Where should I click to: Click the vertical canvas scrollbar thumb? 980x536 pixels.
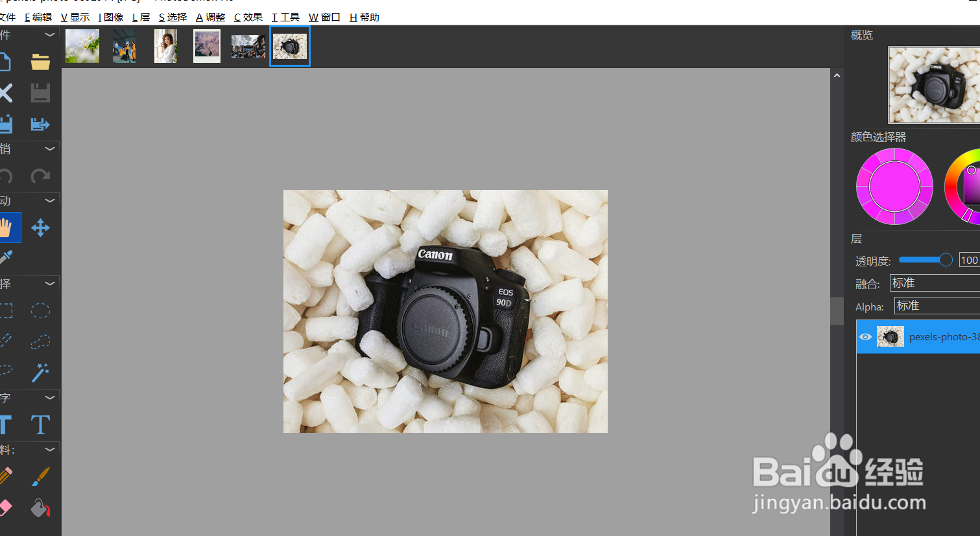click(837, 311)
